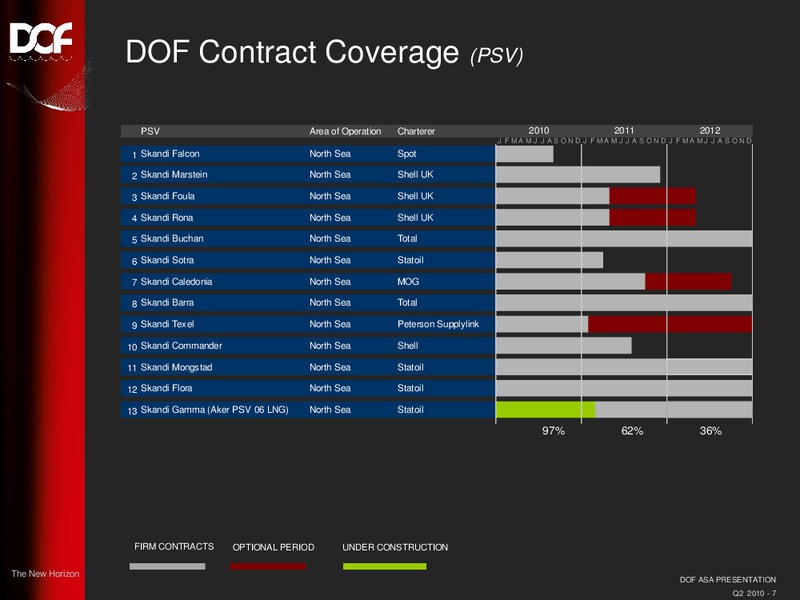Select the 'Skandi Flora' row name
Screen dimensions: 800x600
(x=166, y=388)
